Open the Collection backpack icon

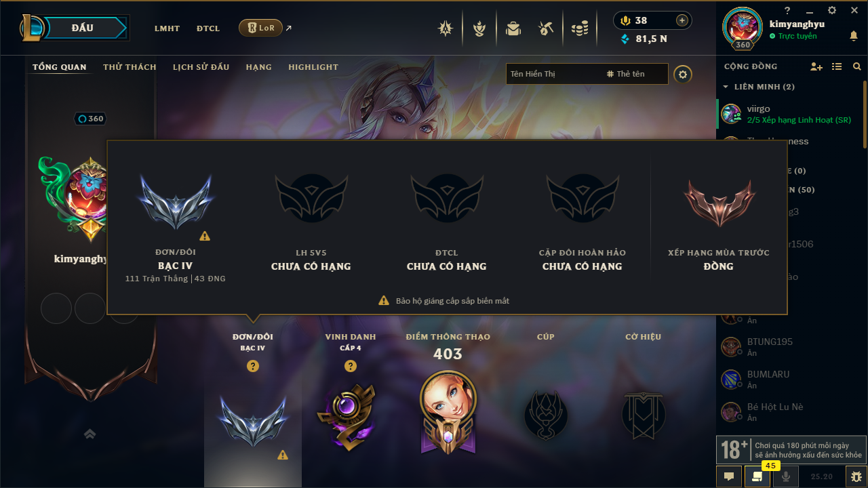pyautogui.click(x=513, y=28)
